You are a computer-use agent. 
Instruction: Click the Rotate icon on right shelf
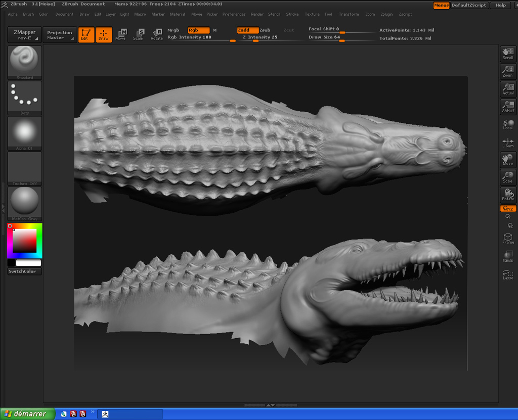508,195
